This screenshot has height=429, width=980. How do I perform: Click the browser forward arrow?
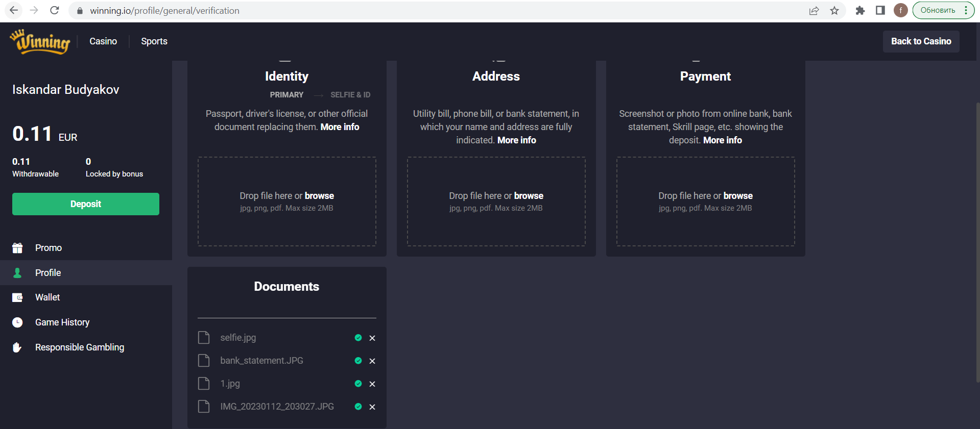pyautogui.click(x=34, y=10)
